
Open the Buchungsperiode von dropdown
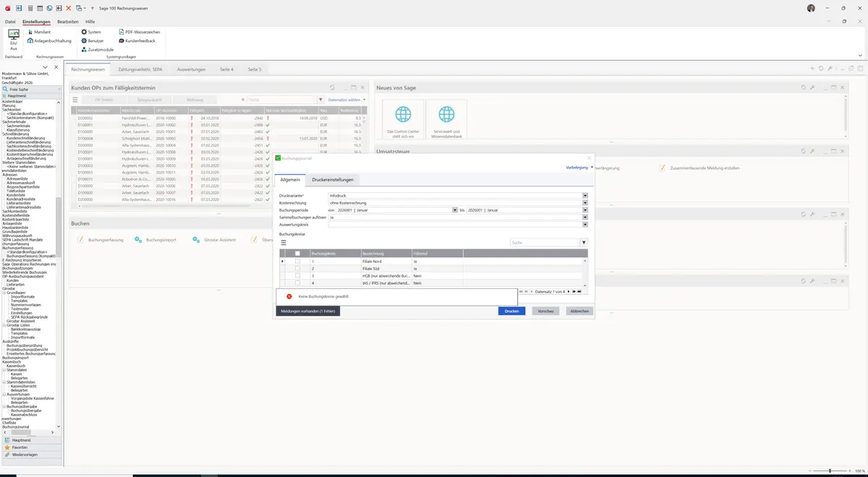454,210
